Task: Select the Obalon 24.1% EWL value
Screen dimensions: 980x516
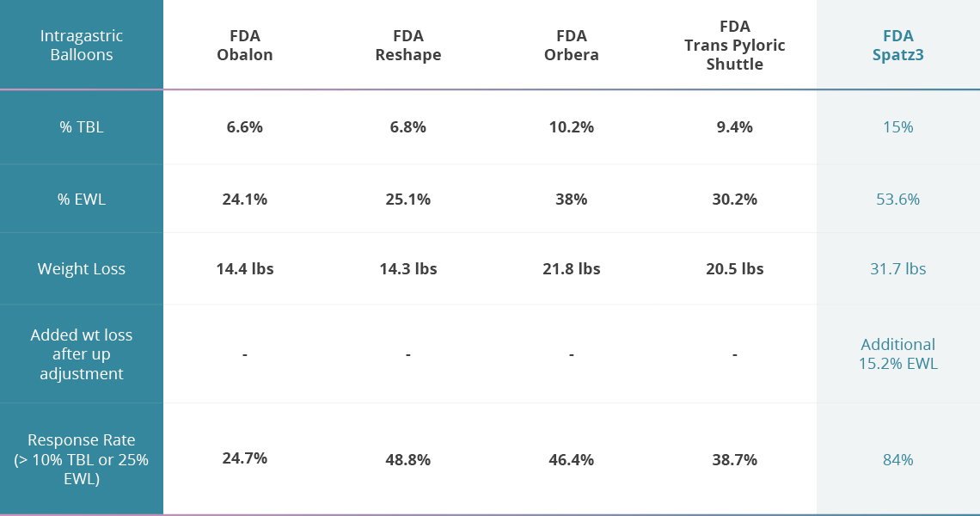Action: [245, 200]
